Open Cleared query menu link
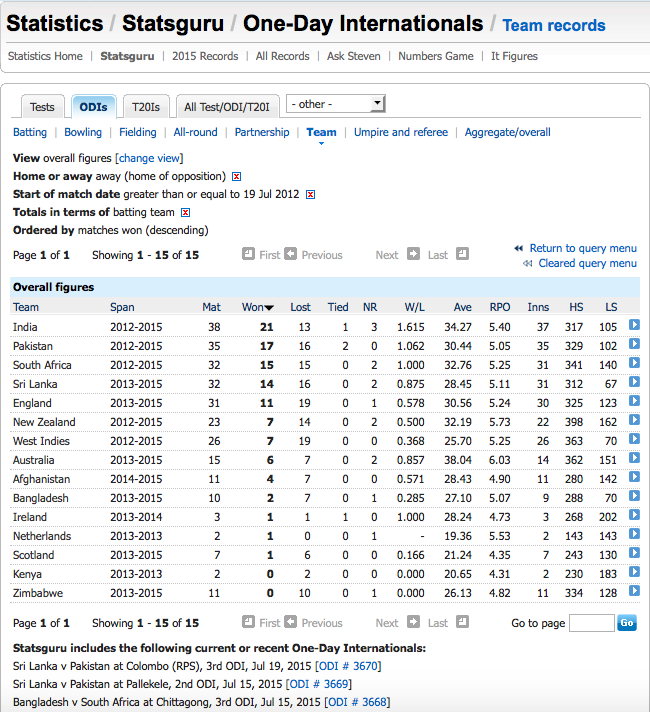Screen dimensions: 650x712 tap(588, 263)
